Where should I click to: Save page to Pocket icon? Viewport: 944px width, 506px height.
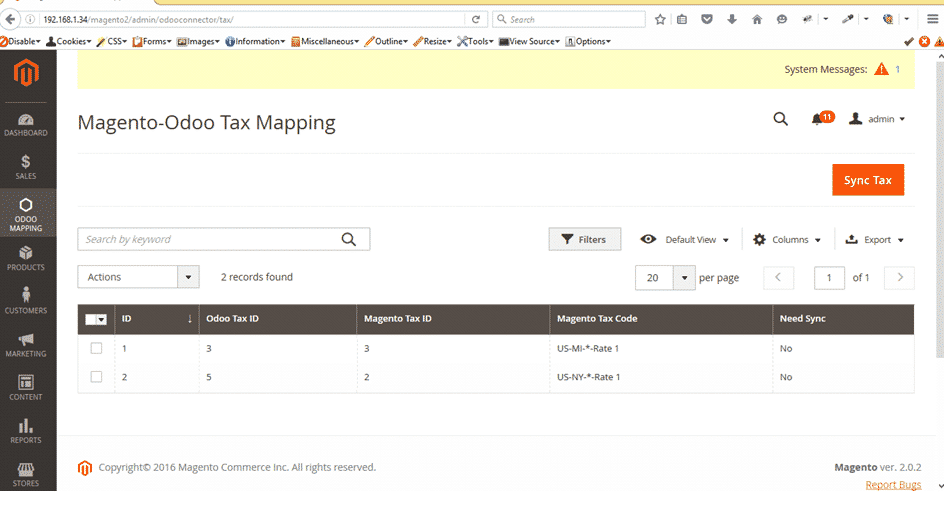click(x=707, y=19)
